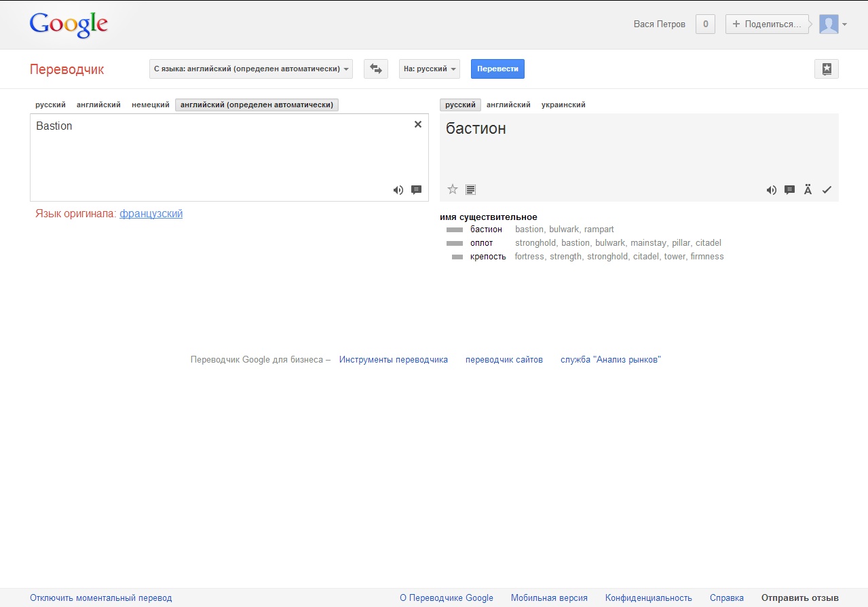Open Инструменты переводчика link

(394, 360)
